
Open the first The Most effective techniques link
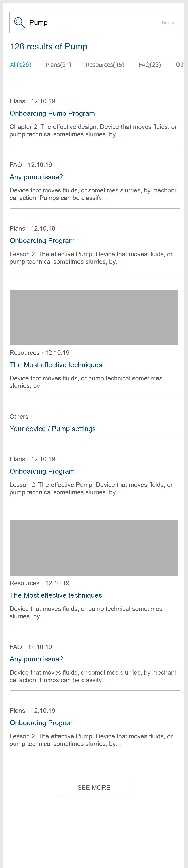pyautogui.click(x=56, y=365)
